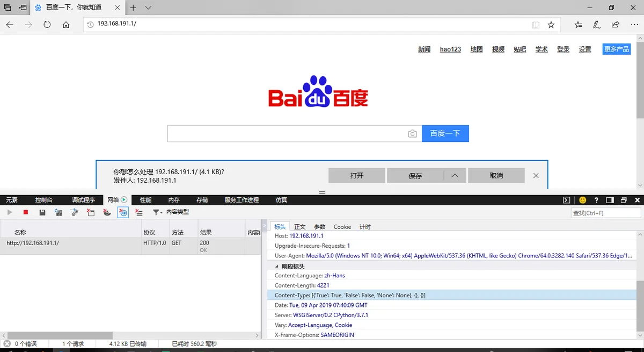
Task: Open the 视频 link
Action: tap(499, 49)
